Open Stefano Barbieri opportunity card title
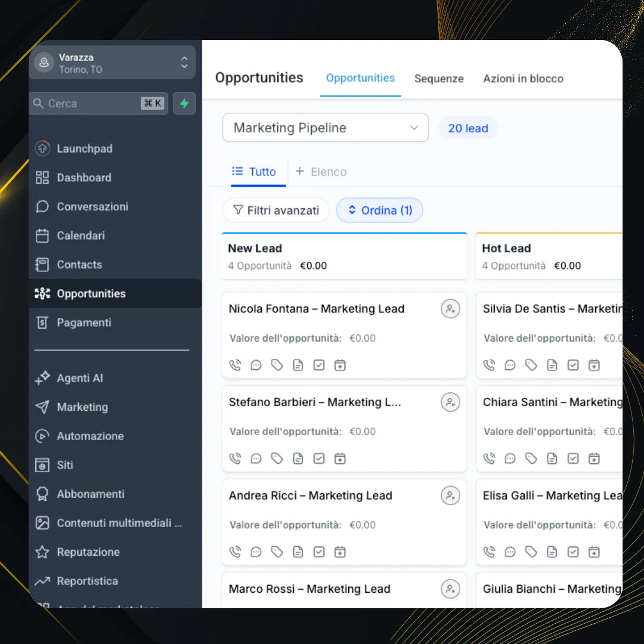Image resolution: width=644 pixels, height=644 pixels. click(315, 402)
